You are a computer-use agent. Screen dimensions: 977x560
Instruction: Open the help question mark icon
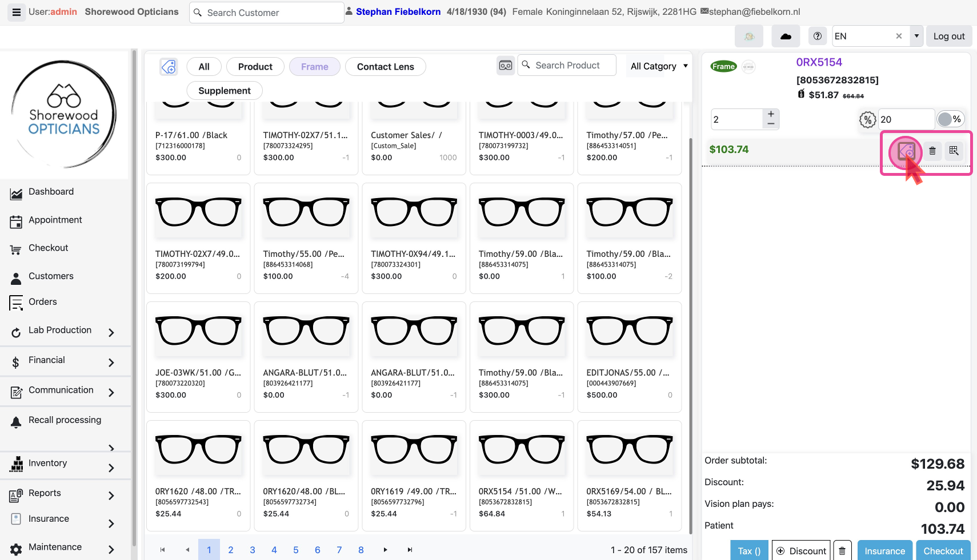pos(818,37)
